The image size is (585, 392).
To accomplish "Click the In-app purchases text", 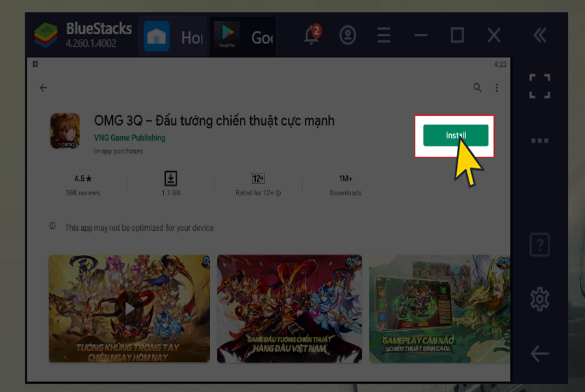I will tap(118, 151).
